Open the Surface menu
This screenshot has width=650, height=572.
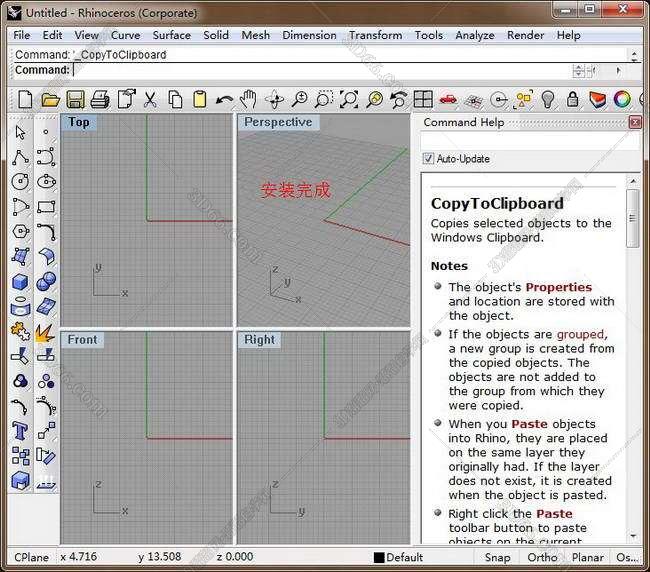172,35
